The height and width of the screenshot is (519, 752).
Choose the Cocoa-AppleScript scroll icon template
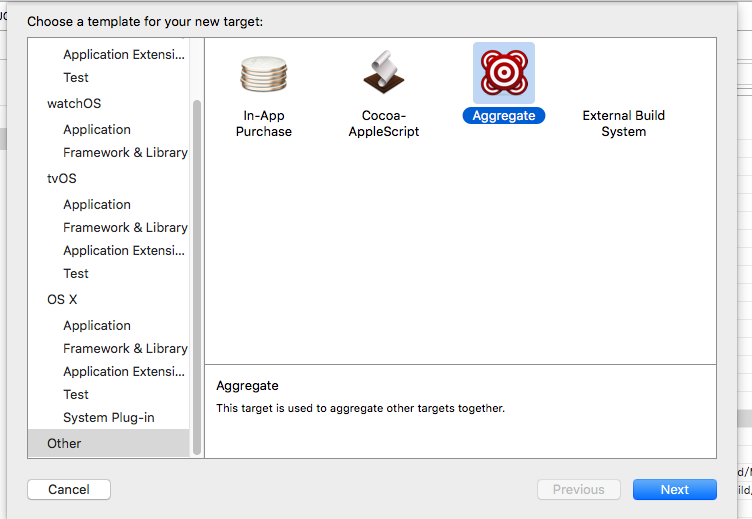tap(384, 72)
